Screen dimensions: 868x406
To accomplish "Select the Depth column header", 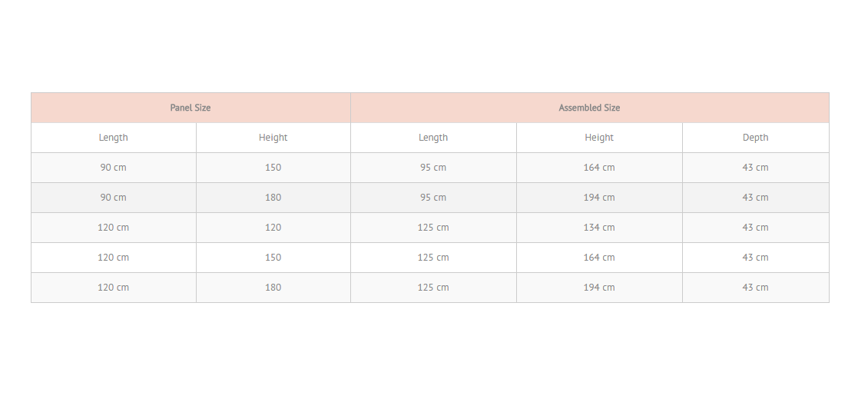I will 756,138.
